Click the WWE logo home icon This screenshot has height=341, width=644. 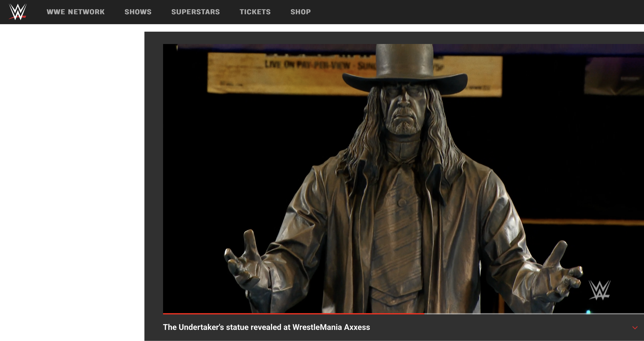18,12
